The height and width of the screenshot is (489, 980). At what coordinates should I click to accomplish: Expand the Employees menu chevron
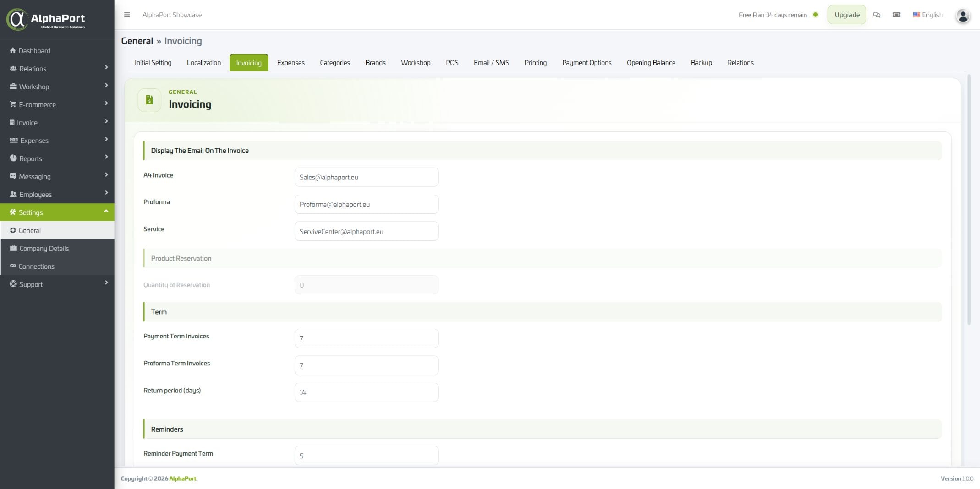coord(106,193)
